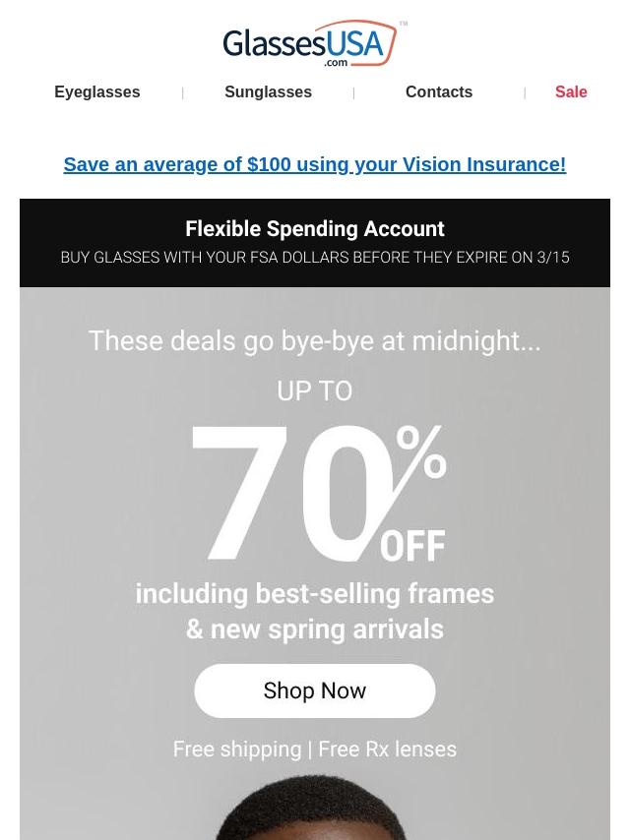
Task: Select the bye-bye at midnight headline
Action: pyautogui.click(x=315, y=340)
